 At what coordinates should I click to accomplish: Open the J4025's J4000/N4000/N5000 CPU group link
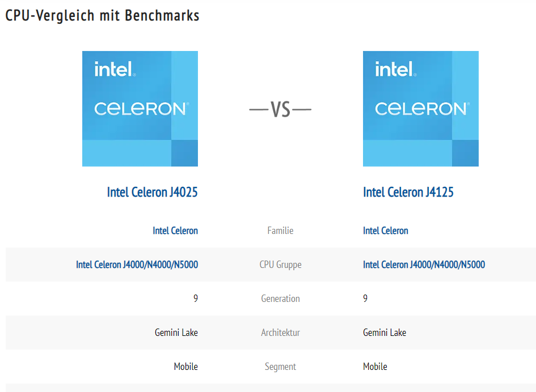click(x=137, y=265)
